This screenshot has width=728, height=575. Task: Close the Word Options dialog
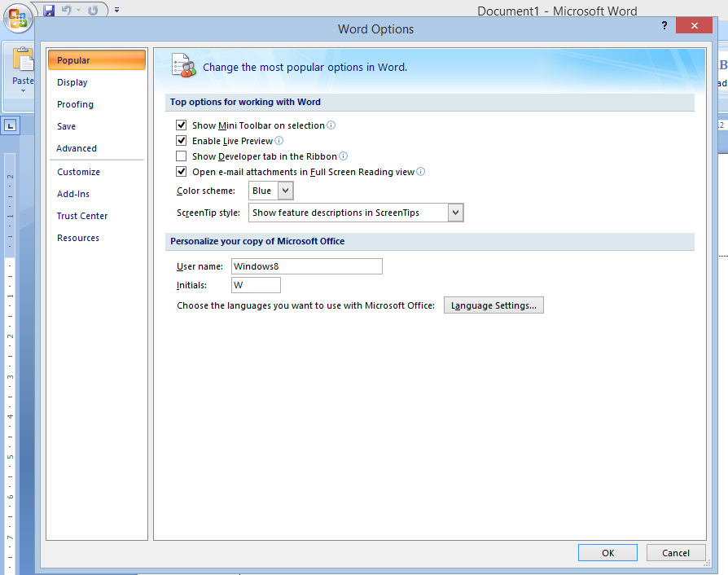click(x=694, y=25)
